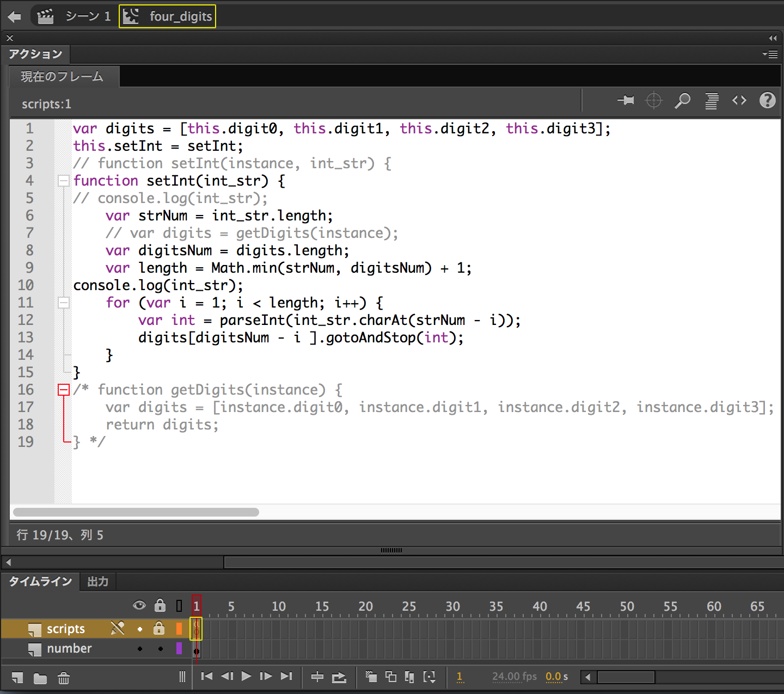Unlock the scripts layer

pos(159,628)
